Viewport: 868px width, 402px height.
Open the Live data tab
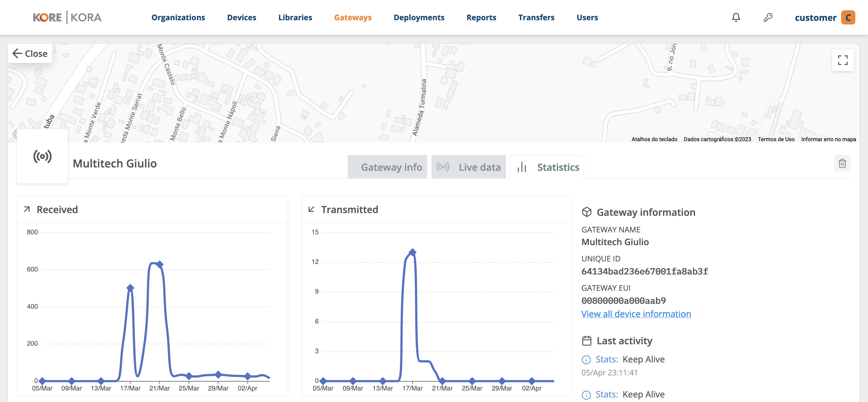point(469,167)
